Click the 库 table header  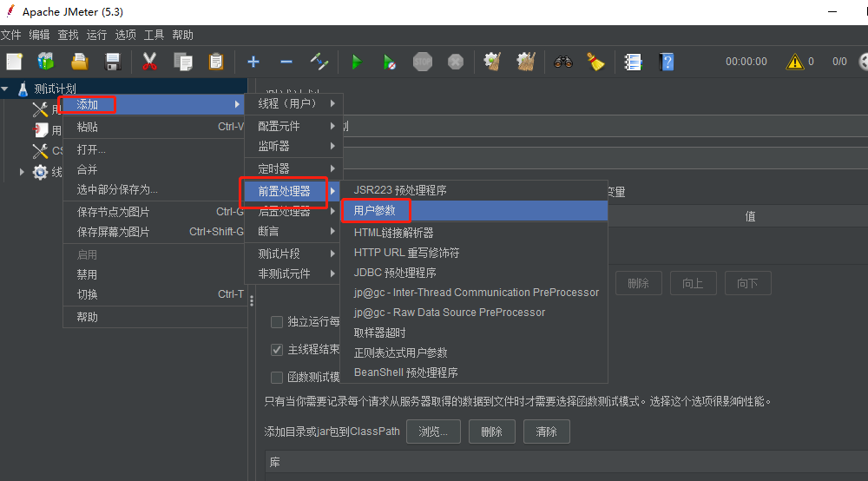566,462
